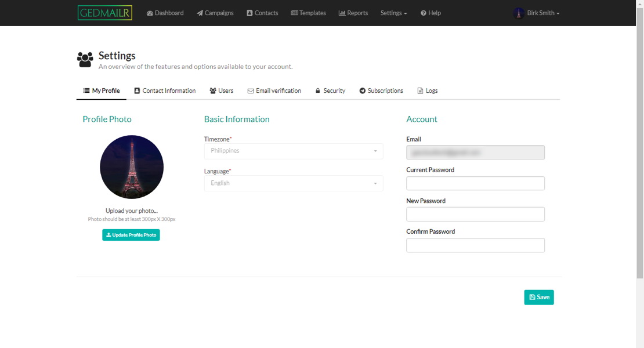
Task: Open the Email verification tab
Action: click(x=274, y=90)
